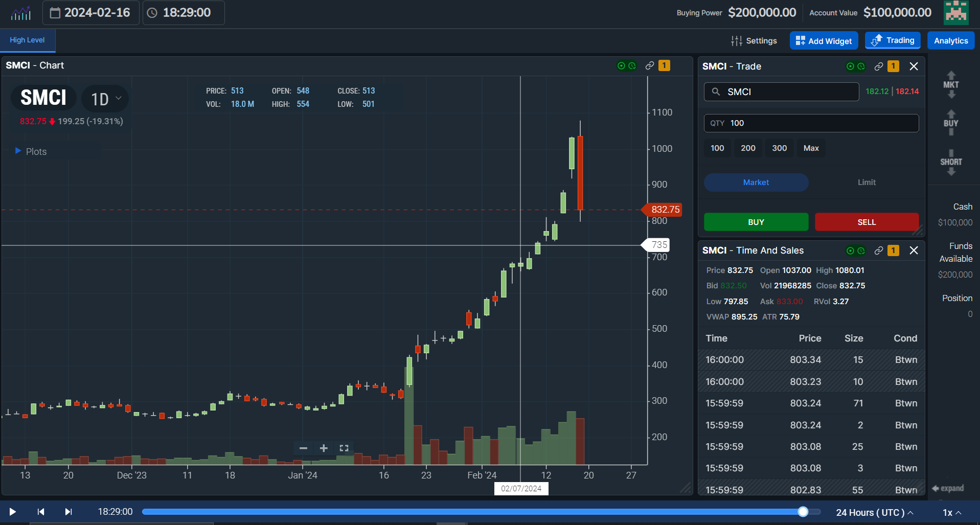Select the Max quantity button
This screenshot has height=525, width=980.
811,148
